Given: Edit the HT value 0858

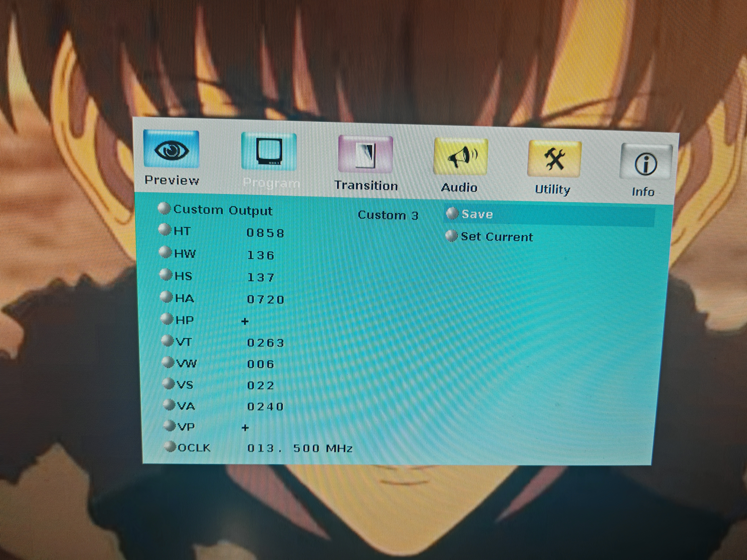Looking at the screenshot, I should (x=265, y=233).
